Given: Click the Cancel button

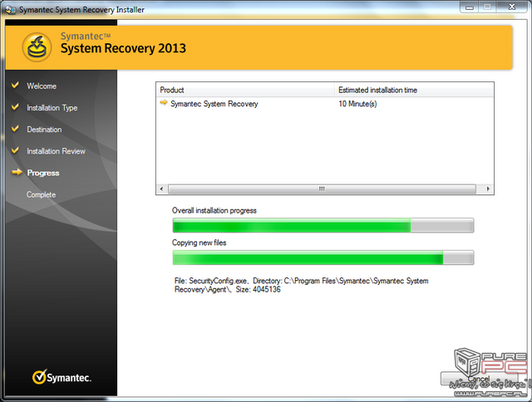Looking at the screenshot, I should pos(479,379).
